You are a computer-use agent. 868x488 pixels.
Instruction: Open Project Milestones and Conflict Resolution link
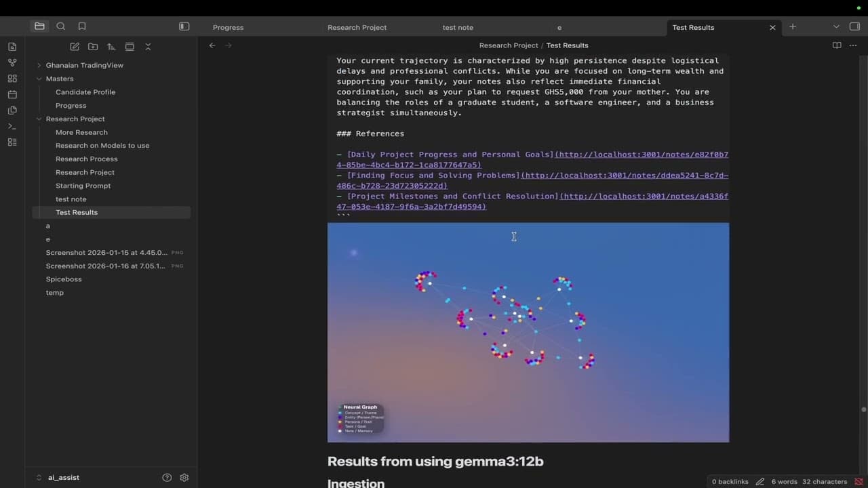(532, 201)
